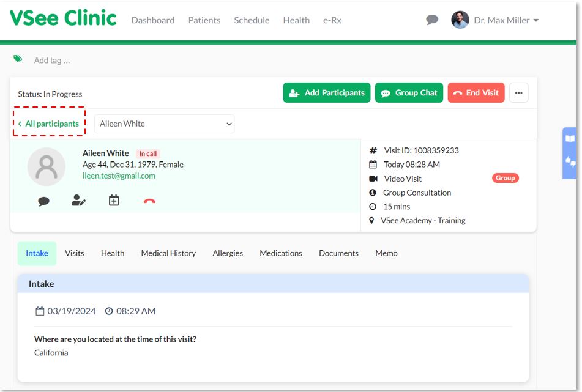Click the In call status badge
582x392 pixels.
click(x=147, y=153)
